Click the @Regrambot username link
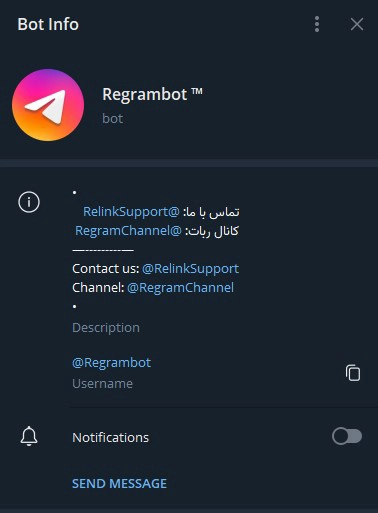 coord(111,363)
